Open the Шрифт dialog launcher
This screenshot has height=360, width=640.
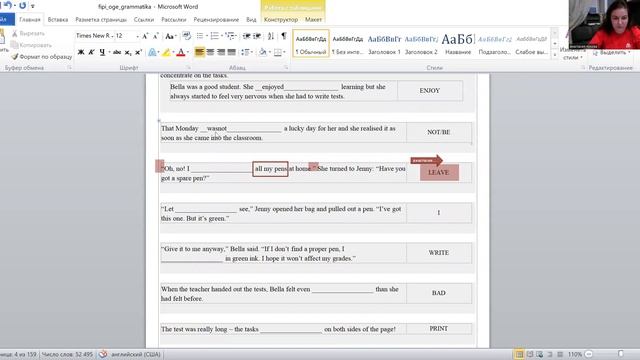[188, 68]
